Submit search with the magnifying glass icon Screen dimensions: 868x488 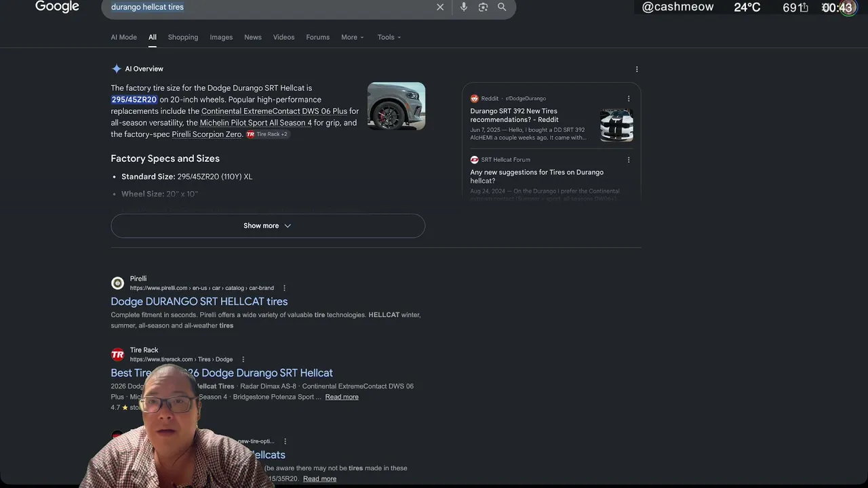pyautogui.click(x=502, y=7)
